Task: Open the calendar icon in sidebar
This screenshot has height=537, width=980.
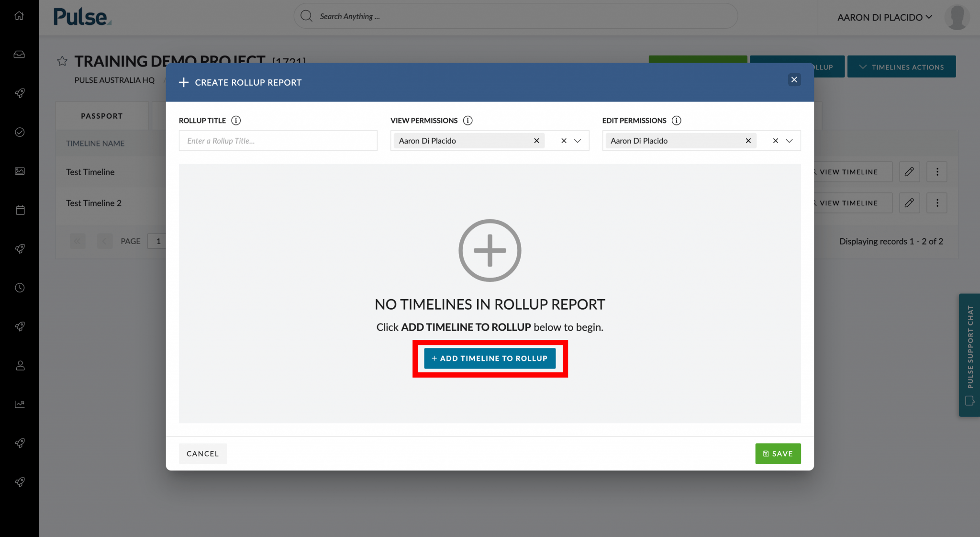Action: [x=19, y=210]
